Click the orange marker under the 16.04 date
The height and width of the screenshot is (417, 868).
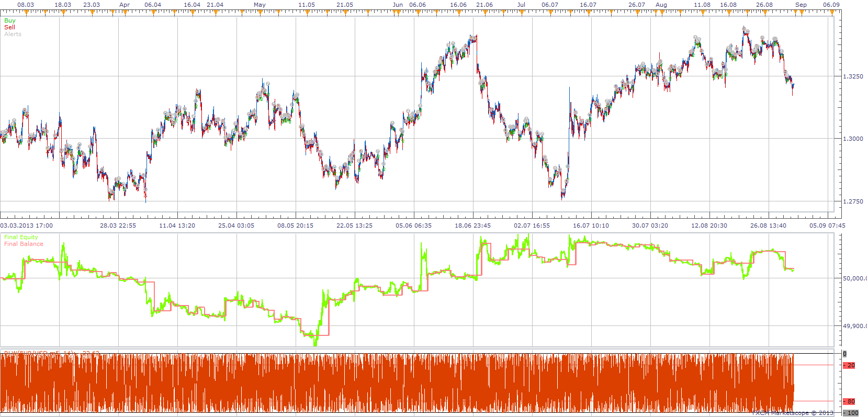(193, 12)
